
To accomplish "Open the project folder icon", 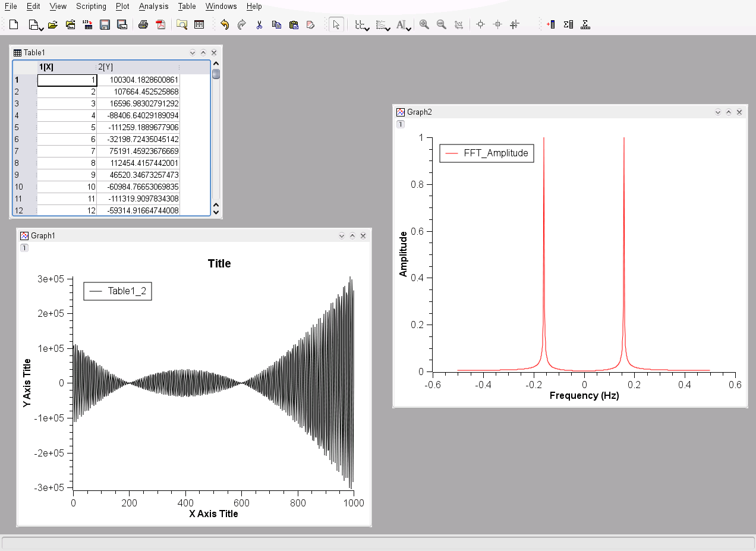I will pos(53,24).
